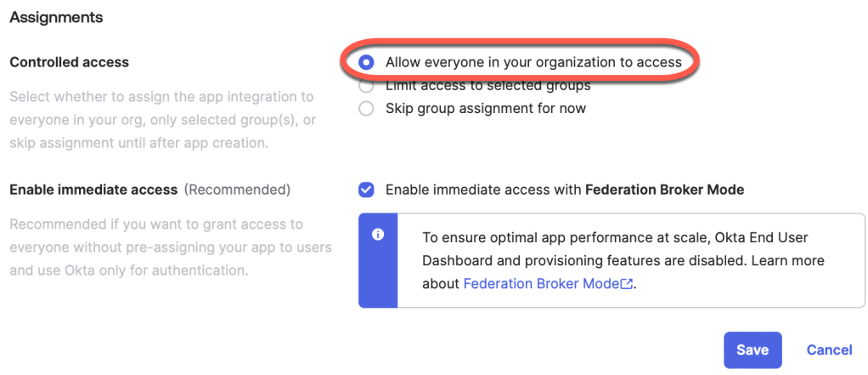The height and width of the screenshot is (375, 868).
Task: Click the immediate access help description paragraph
Action: coord(170,247)
